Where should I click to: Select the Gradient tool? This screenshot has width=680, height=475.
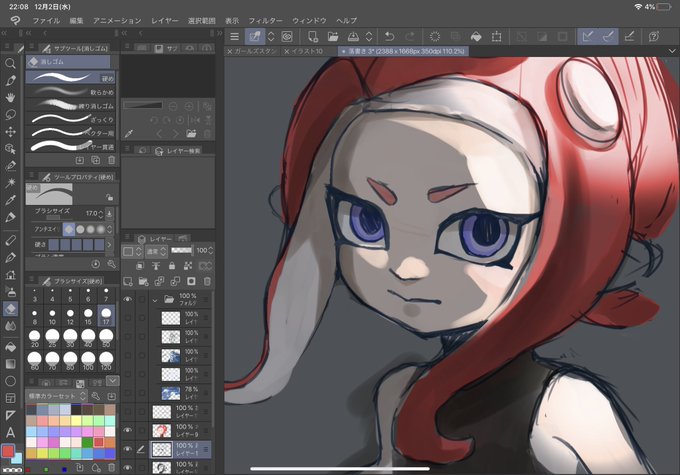tap(10, 364)
